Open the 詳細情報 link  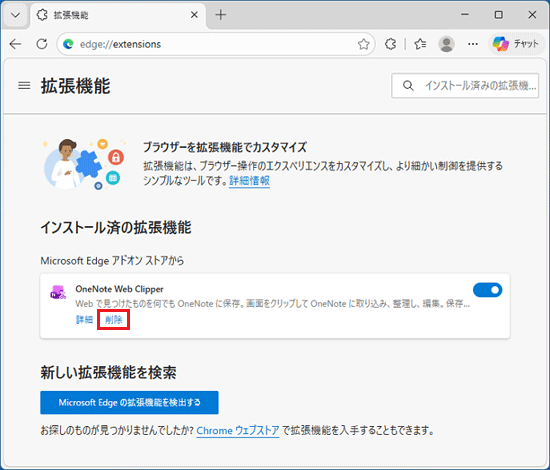[249, 181]
